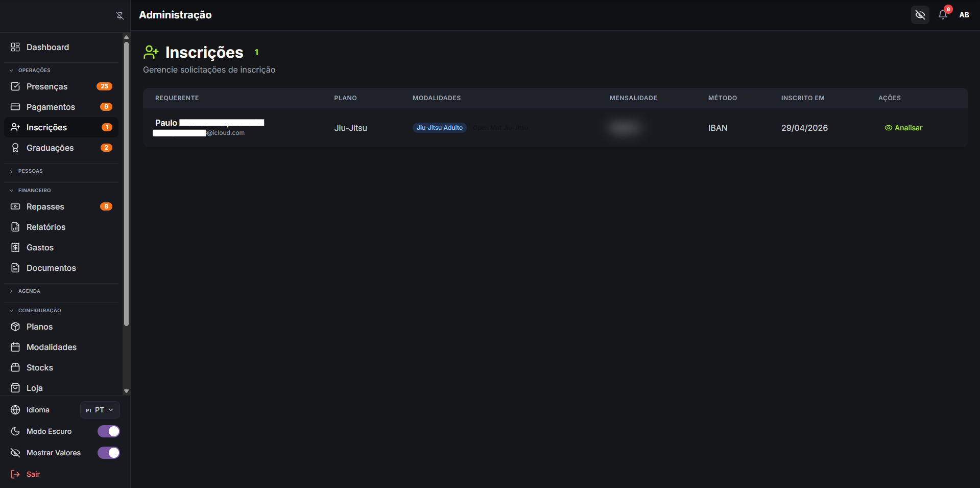Click the Relatórios chart icon
The image size is (980, 488).
15,227
